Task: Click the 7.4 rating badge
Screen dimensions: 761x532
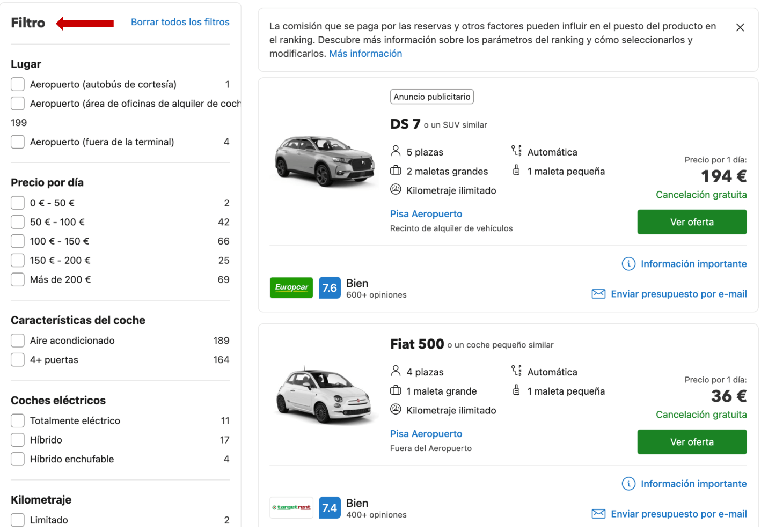Action: click(329, 508)
